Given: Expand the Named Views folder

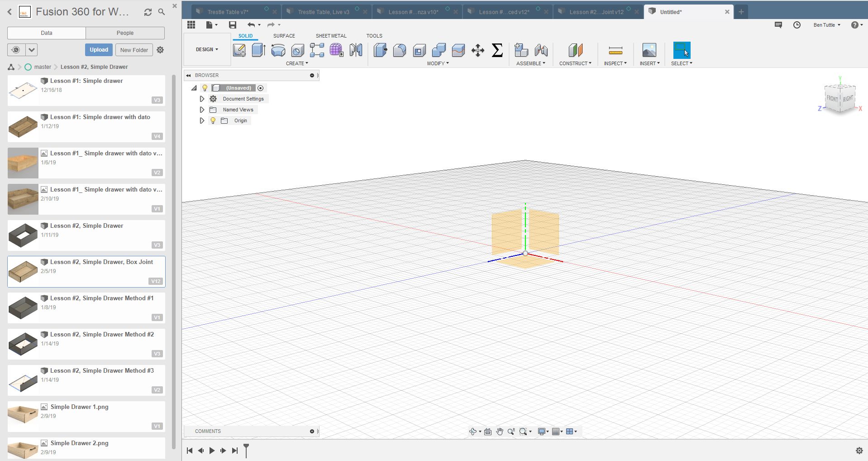Looking at the screenshot, I should click(x=202, y=110).
